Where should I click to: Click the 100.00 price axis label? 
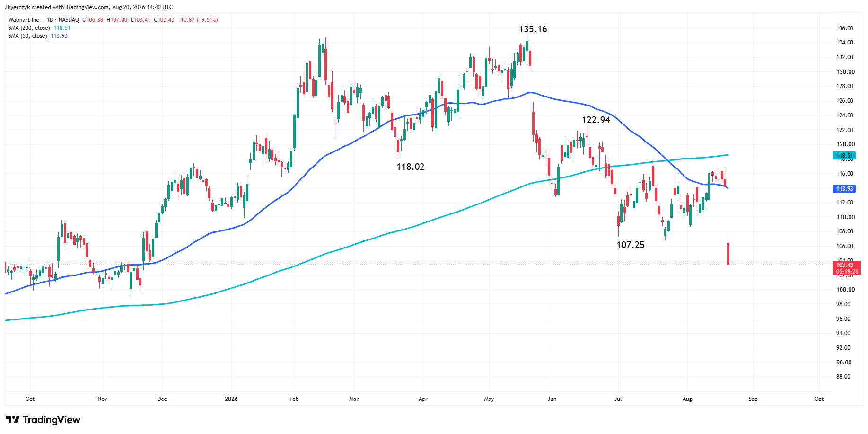[x=845, y=290]
